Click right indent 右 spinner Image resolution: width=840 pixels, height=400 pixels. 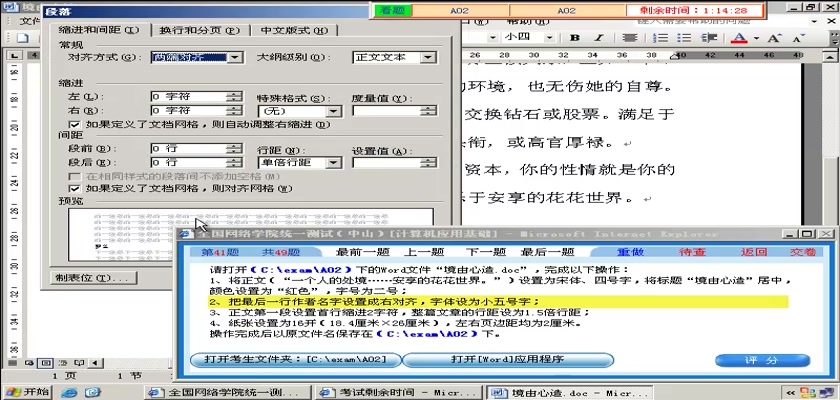click(x=234, y=111)
